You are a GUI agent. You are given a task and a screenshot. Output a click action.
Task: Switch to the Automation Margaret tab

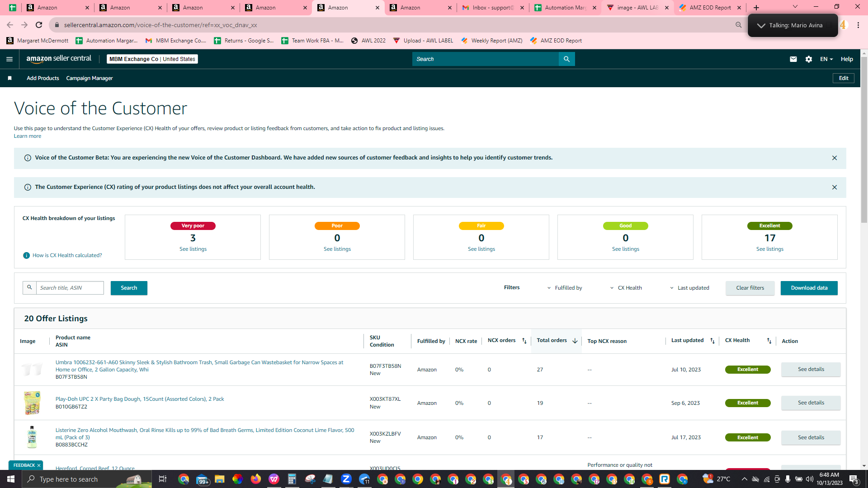pos(565,8)
